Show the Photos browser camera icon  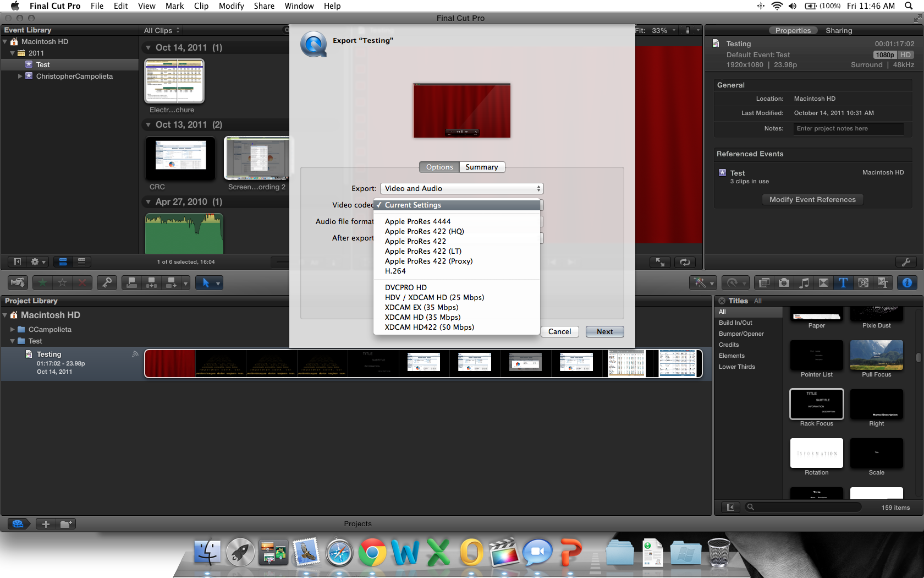(784, 283)
